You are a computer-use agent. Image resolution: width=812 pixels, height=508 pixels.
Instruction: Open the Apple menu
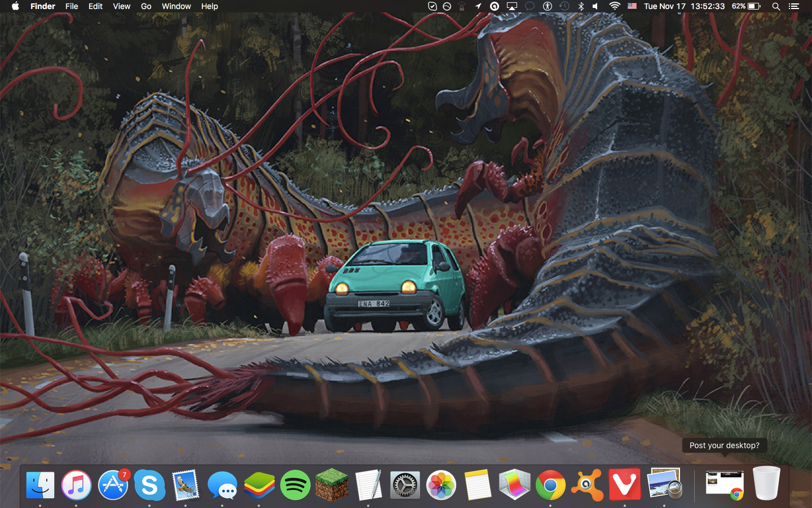click(15, 6)
